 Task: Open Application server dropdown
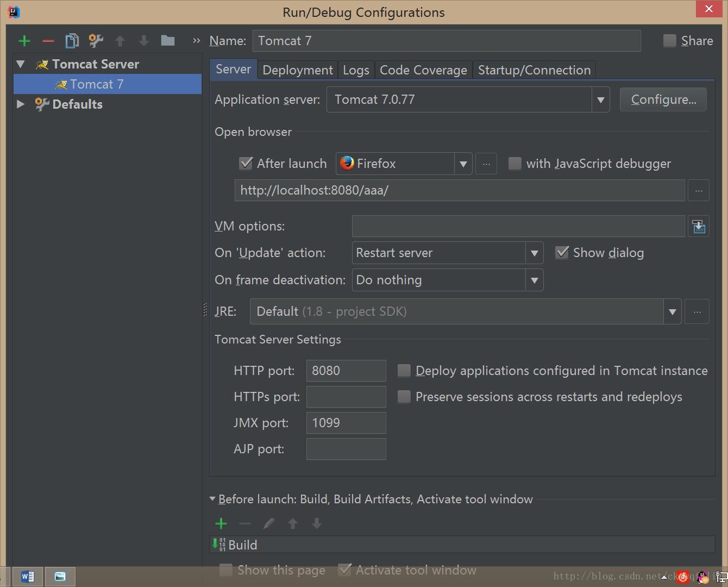click(x=600, y=99)
